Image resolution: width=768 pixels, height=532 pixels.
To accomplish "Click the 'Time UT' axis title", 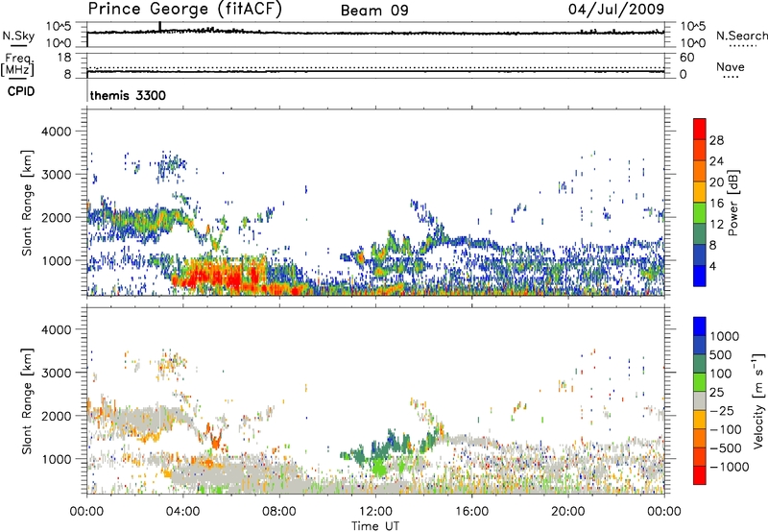I will (x=375, y=526).
